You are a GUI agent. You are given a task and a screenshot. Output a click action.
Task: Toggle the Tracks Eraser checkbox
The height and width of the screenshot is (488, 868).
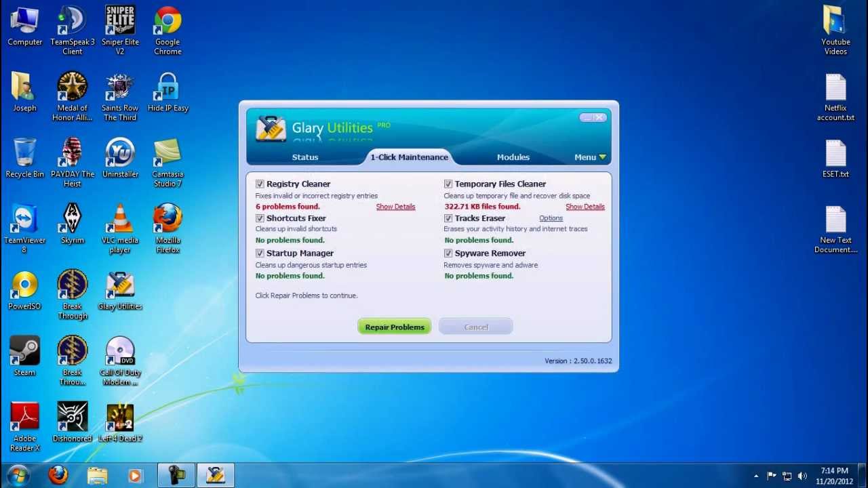[448, 218]
